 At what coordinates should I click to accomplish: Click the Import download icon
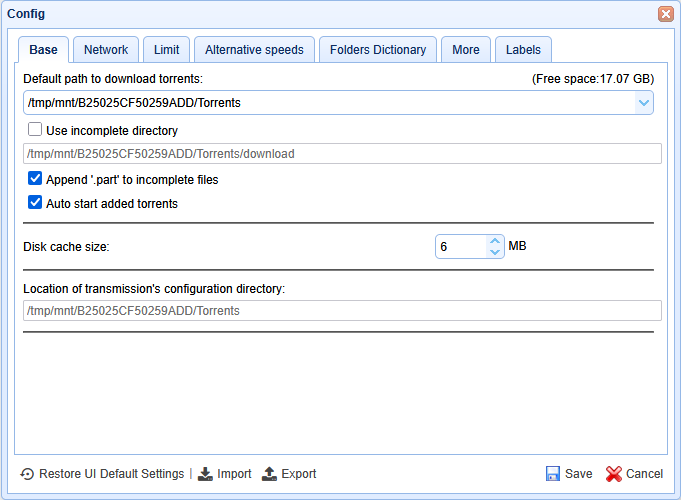(x=205, y=474)
